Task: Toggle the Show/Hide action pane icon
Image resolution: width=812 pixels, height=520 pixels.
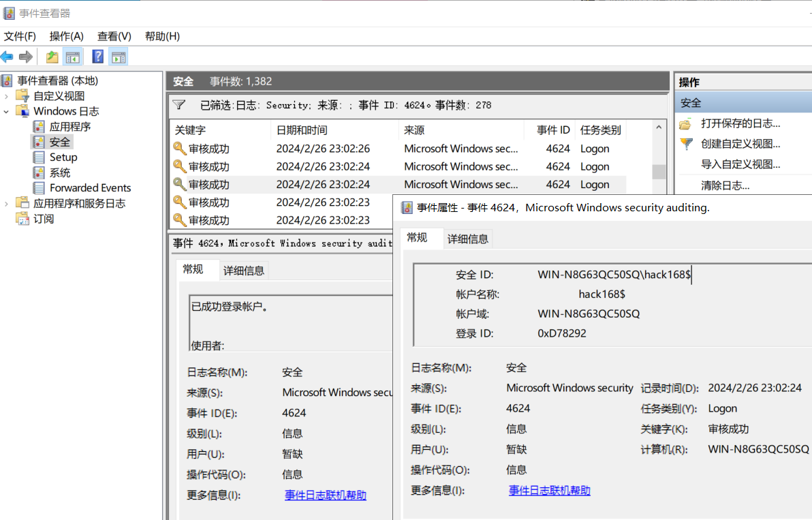Action: (x=119, y=57)
